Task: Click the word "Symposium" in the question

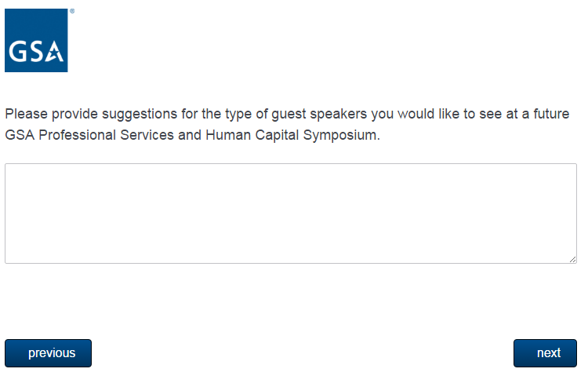Action: (344, 135)
